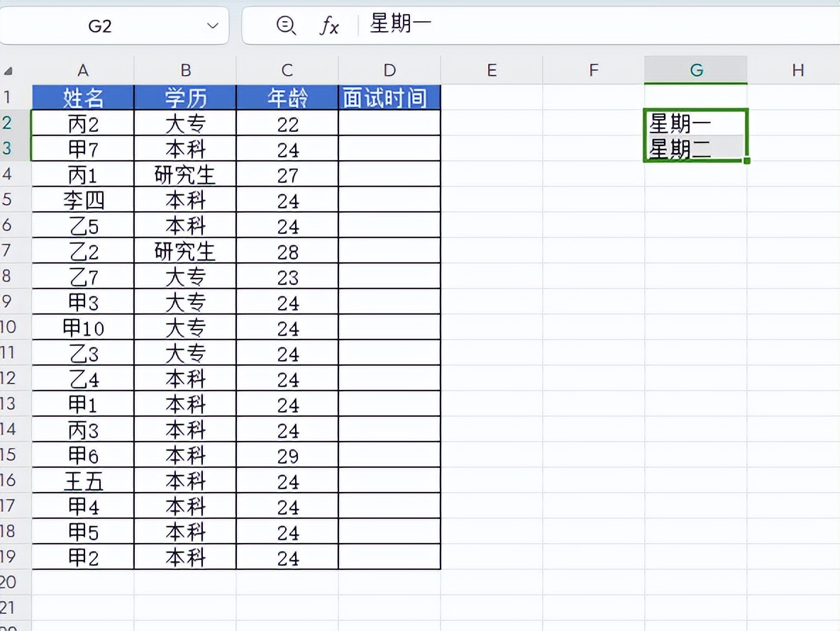This screenshot has height=631, width=840.
Task: Select name cell 王五
Action: coord(82,480)
